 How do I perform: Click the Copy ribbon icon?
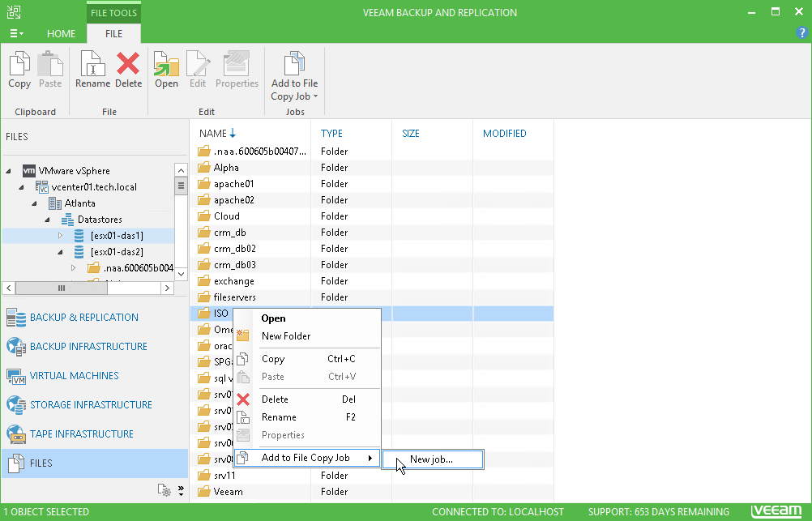pos(19,64)
